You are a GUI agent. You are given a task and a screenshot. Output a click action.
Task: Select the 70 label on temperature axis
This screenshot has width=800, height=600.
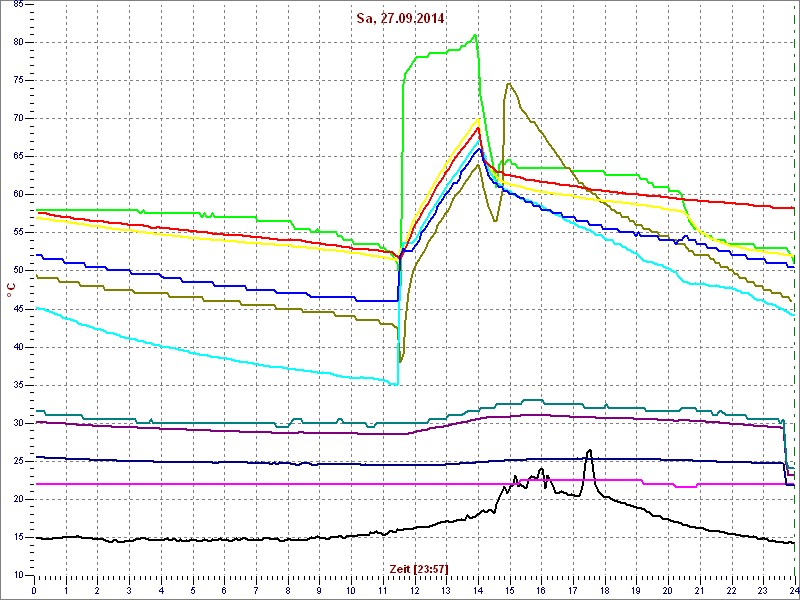(17, 118)
